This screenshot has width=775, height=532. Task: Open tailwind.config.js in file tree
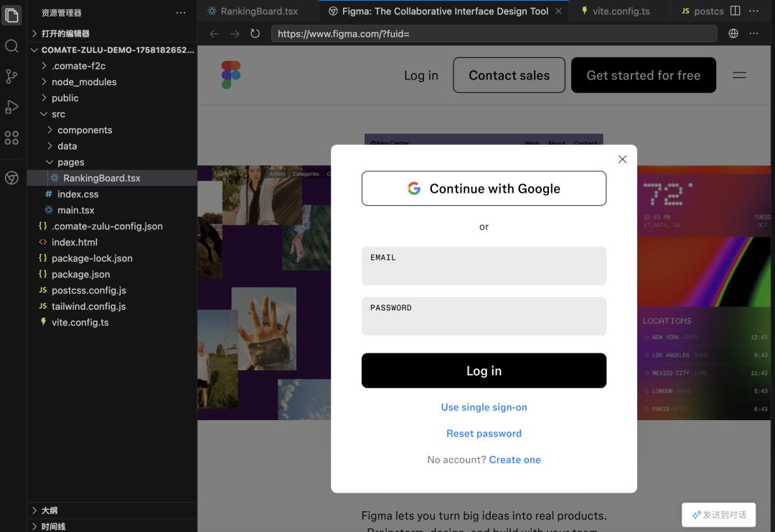point(112,306)
